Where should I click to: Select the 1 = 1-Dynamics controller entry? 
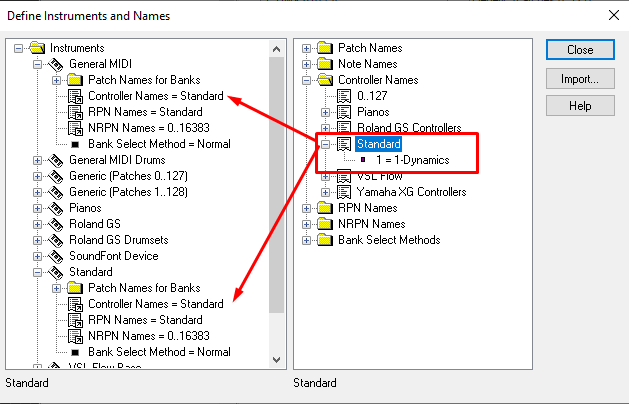[x=405, y=160]
